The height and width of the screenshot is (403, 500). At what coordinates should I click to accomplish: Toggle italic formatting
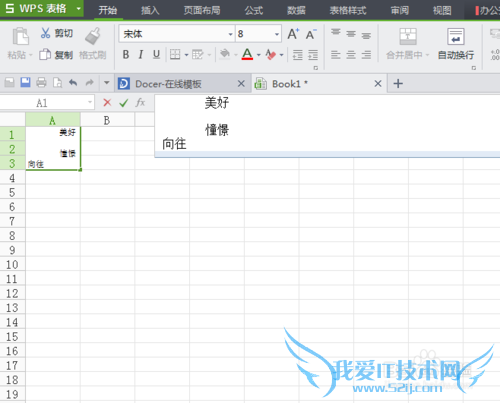[x=141, y=54]
